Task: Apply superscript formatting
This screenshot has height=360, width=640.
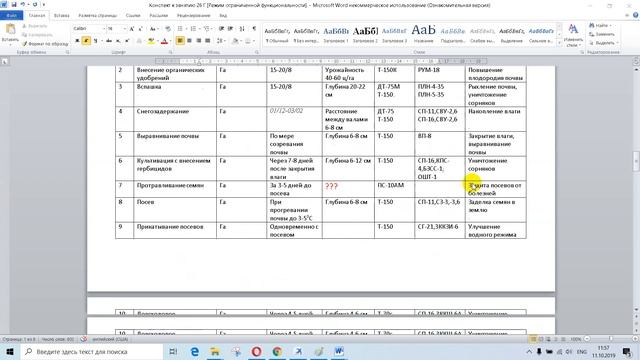Action: [127, 41]
